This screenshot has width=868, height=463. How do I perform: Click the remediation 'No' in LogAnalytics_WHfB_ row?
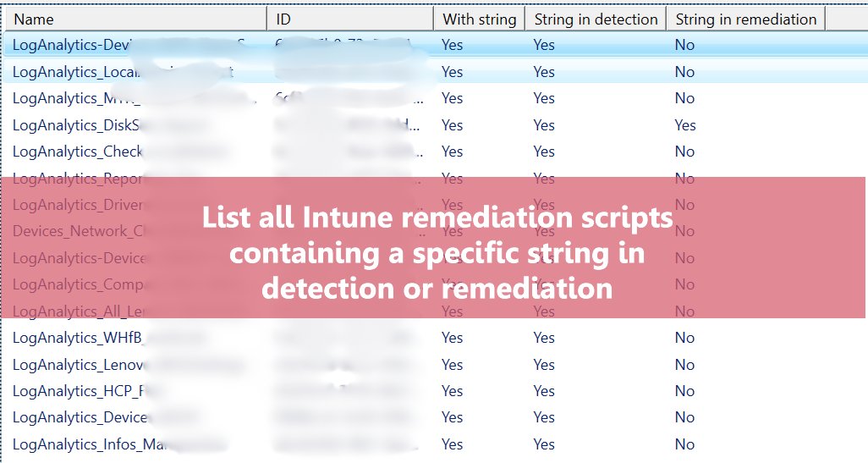tap(684, 338)
